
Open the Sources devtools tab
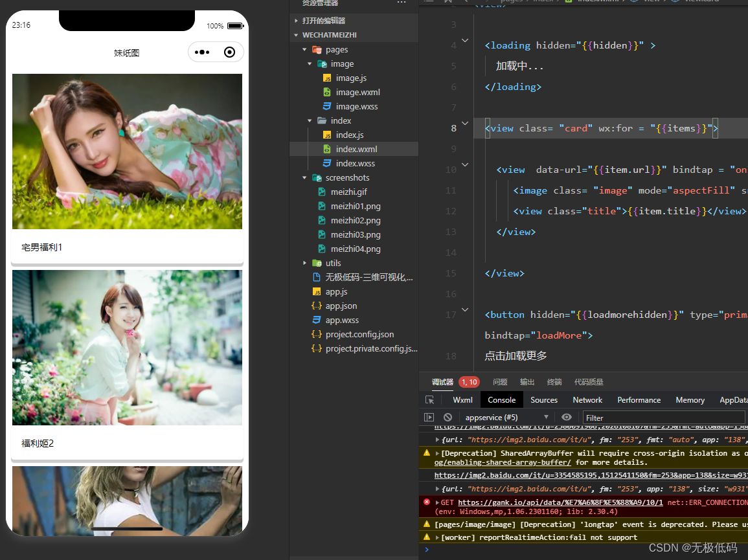[x=544, y=399]
